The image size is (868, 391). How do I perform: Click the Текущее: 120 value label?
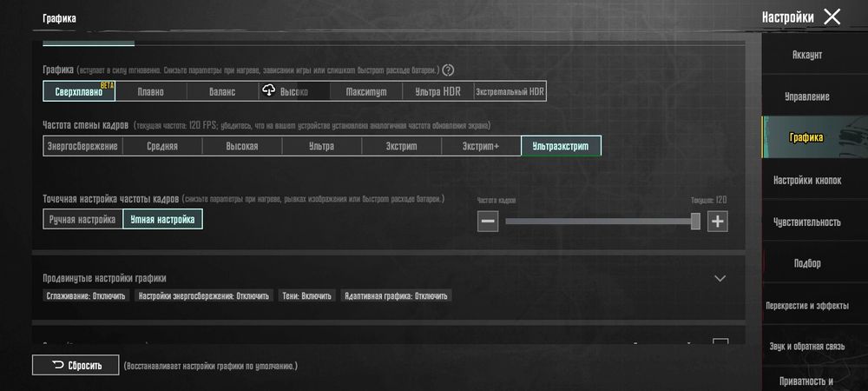(708, 201)
